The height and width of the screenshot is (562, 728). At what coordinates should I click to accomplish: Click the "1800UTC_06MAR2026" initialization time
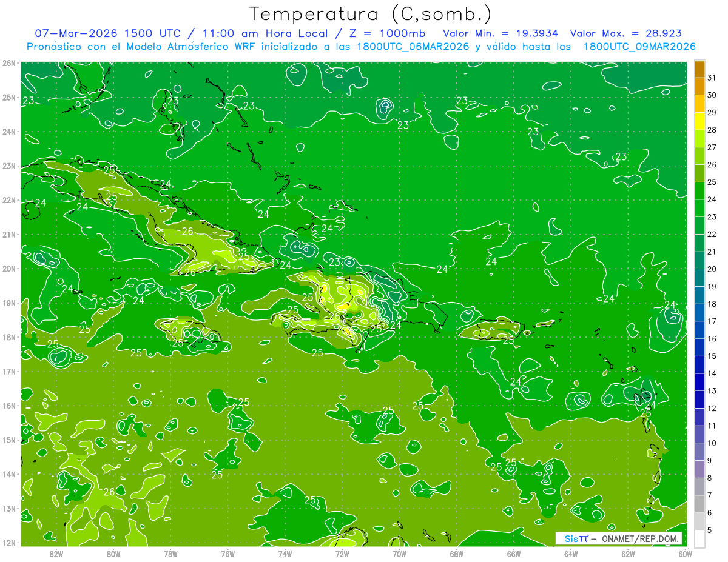(413, 47)
